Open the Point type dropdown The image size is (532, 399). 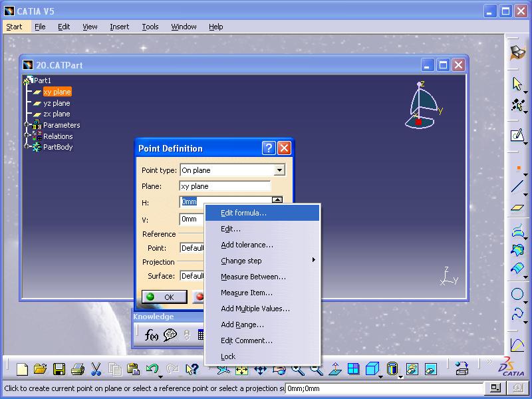point(279,170)
